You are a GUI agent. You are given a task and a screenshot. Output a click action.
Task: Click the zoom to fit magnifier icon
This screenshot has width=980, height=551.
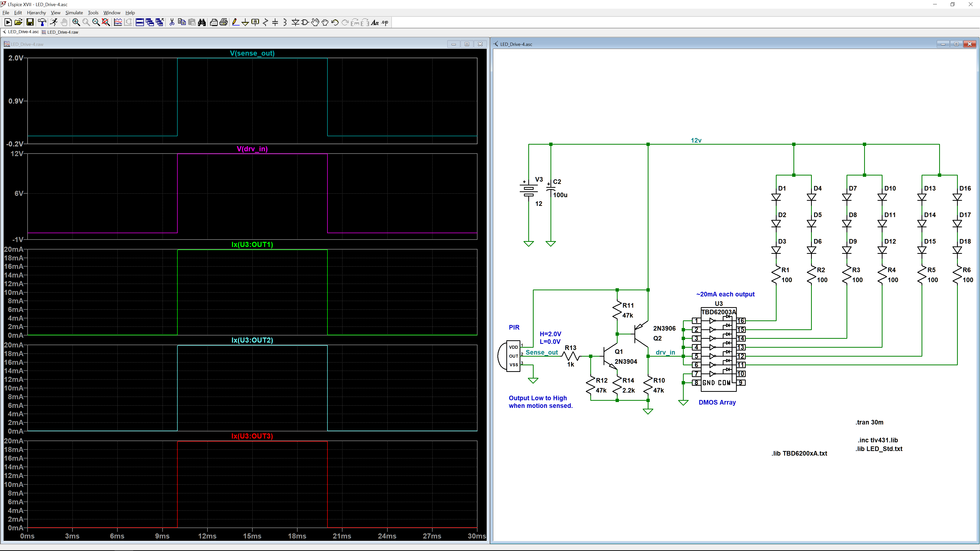[106, 22]
